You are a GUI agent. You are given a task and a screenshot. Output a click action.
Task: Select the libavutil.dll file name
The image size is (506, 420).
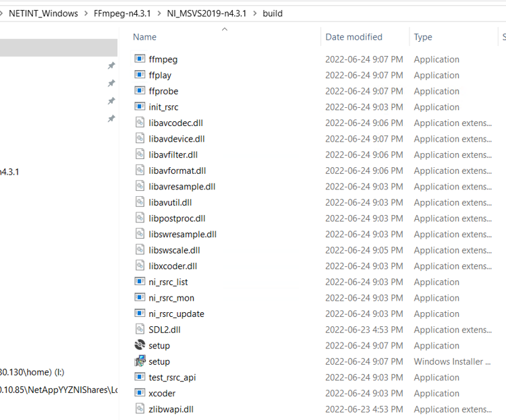[x=170, y=202]
